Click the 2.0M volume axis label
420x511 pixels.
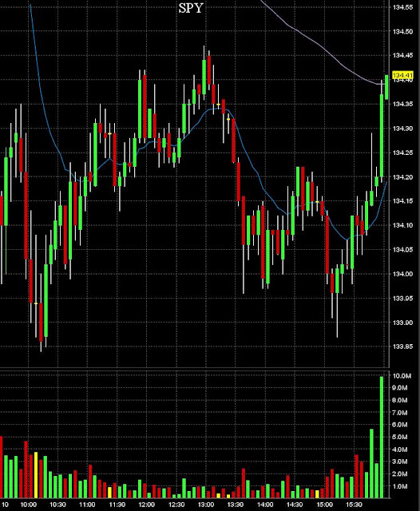pyautogui.click(x=400, y=474)
